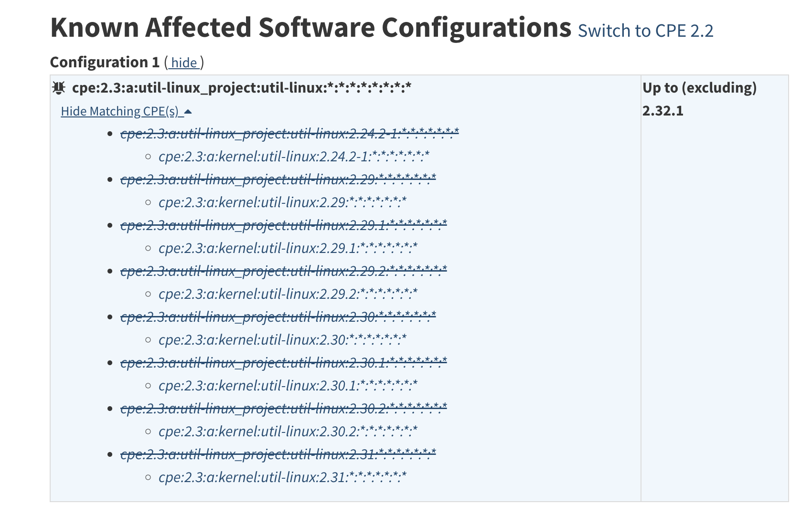Open the strikethrough util-linux_project 2.24.2-1 CPE entry
This screenshot has width=812, height=526.
(x=289, y=134)
